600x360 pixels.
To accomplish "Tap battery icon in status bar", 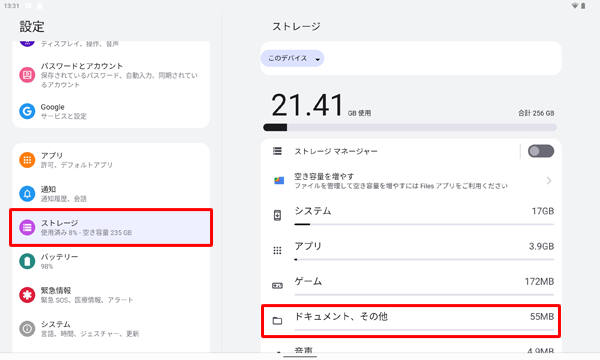I will (583, 6).
